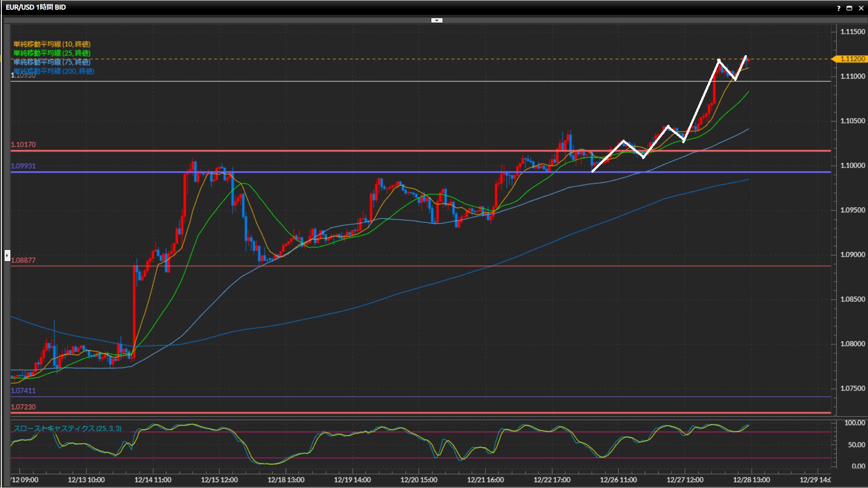This screenshot has height=488, width=868.
Task: Select the SMA 10 indicator label
Action: 52,44
